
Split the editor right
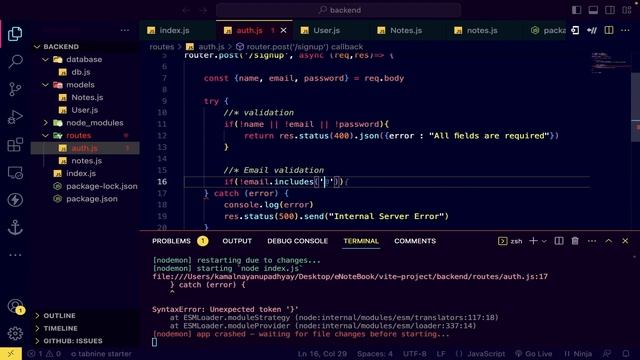[609, 30]
